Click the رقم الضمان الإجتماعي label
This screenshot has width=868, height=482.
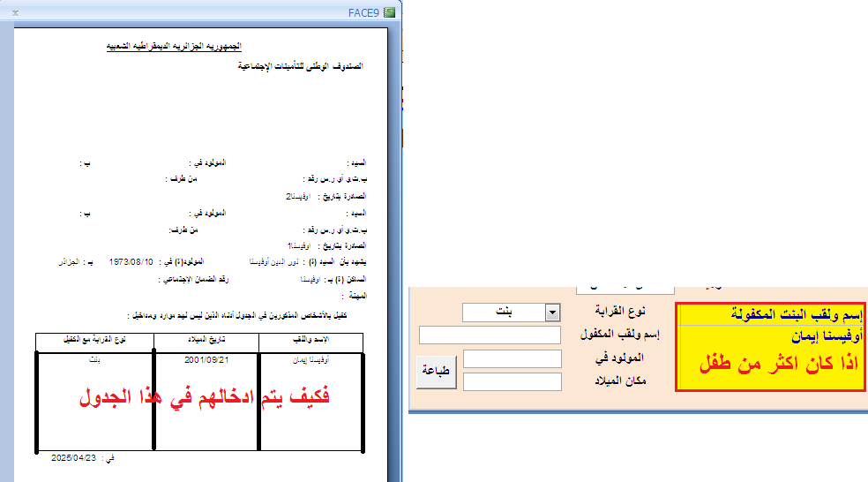194,280
